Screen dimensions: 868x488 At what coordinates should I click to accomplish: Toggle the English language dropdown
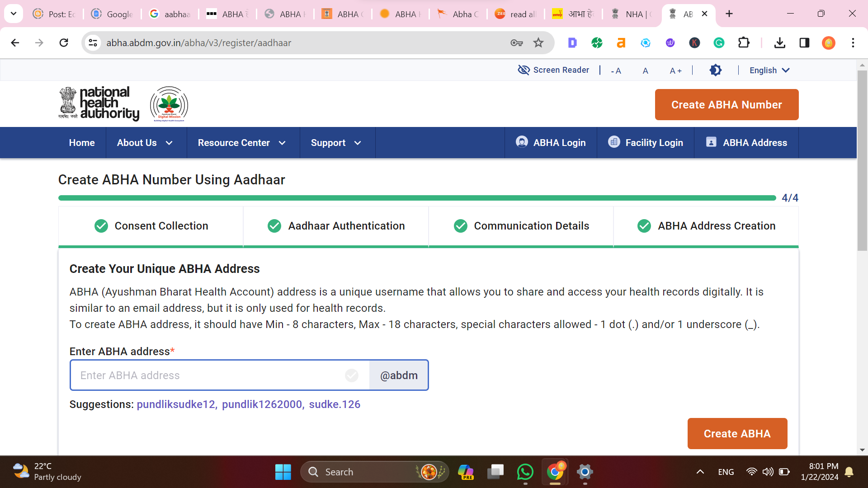769,70
